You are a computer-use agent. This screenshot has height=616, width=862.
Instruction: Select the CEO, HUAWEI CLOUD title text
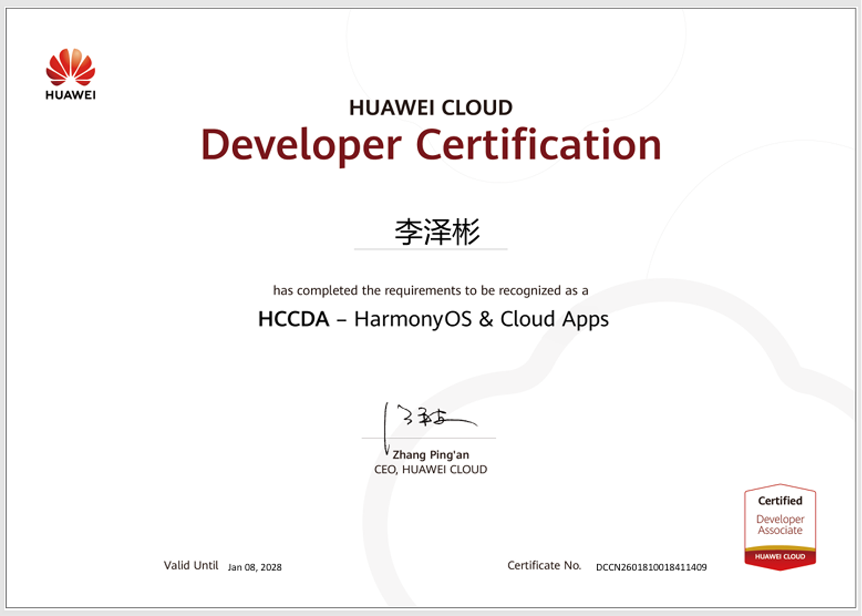point(430,469)
